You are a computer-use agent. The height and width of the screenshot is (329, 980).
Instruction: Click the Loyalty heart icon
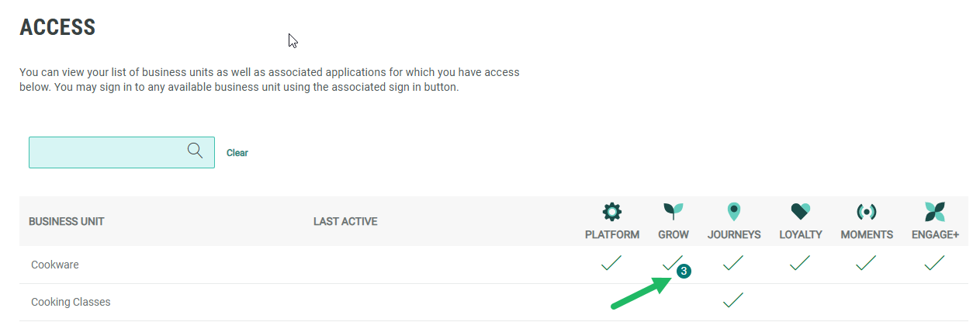800,211
